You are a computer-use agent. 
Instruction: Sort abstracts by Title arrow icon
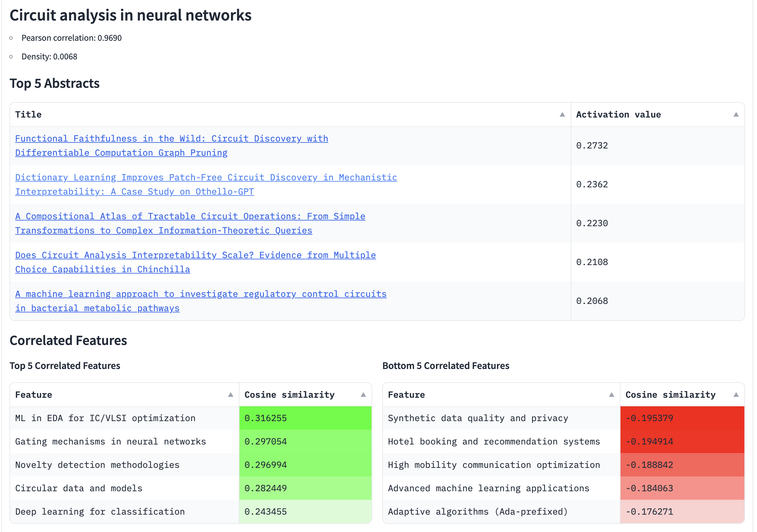[x=562, y=115]
